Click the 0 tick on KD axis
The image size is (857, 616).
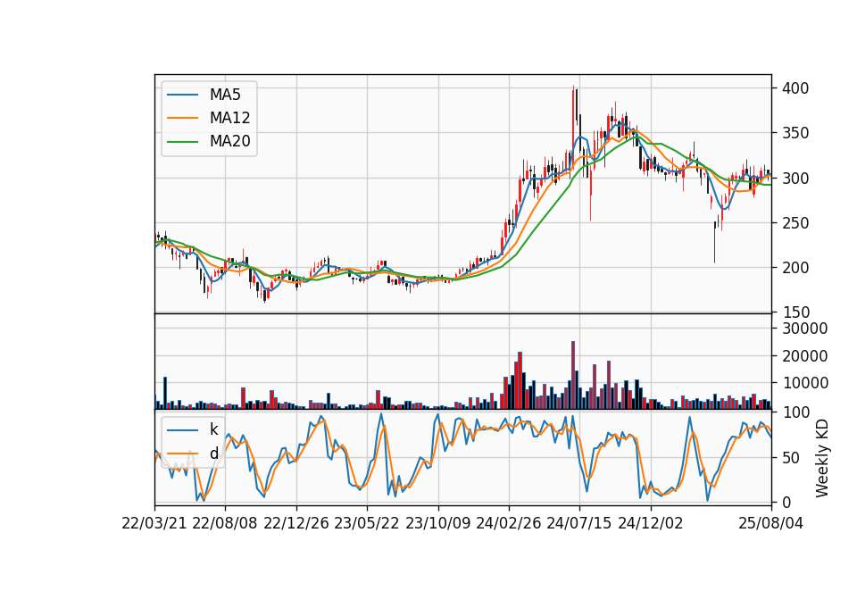click(x=786, y=503)
